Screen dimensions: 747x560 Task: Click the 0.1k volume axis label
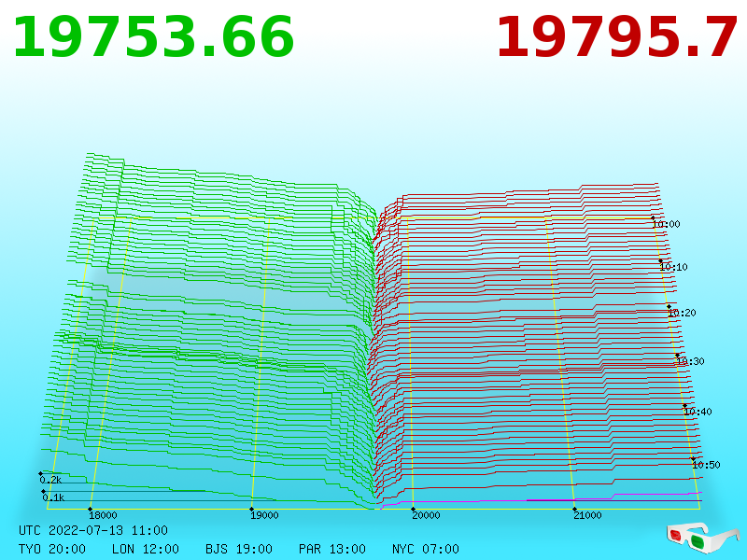[x=53, y=497]
